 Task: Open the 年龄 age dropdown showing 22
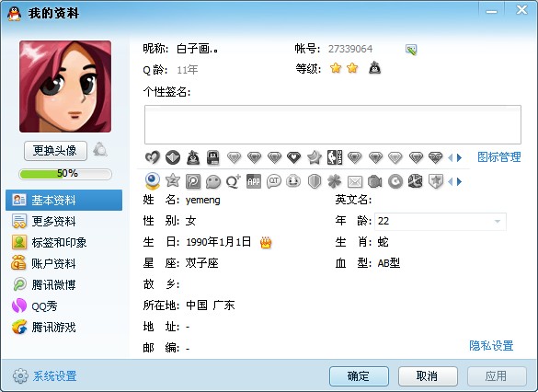coord(441,221)
